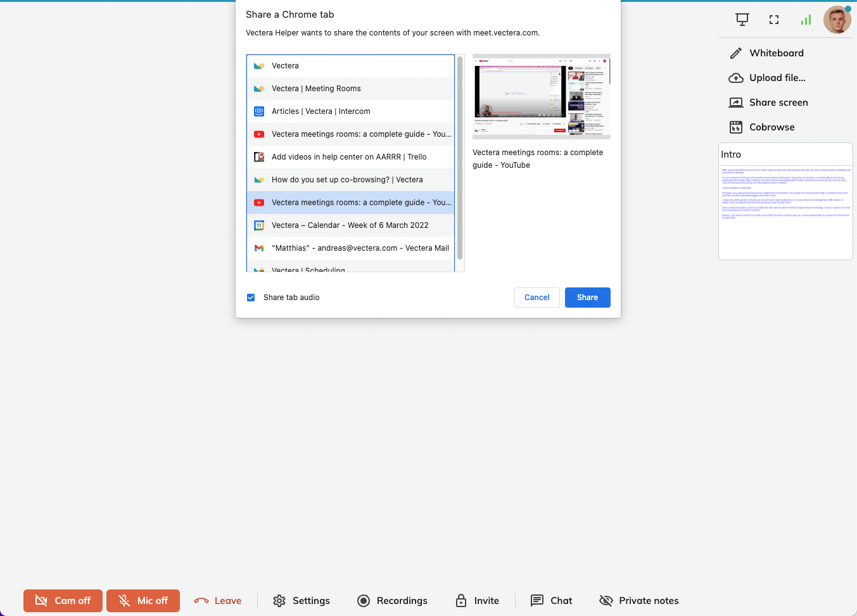Image resolution: width=857 pixels, height=616 pixels.
Task: Select Vectera Calendar Week of 6 March tab
Action: (x=351, y=225)
